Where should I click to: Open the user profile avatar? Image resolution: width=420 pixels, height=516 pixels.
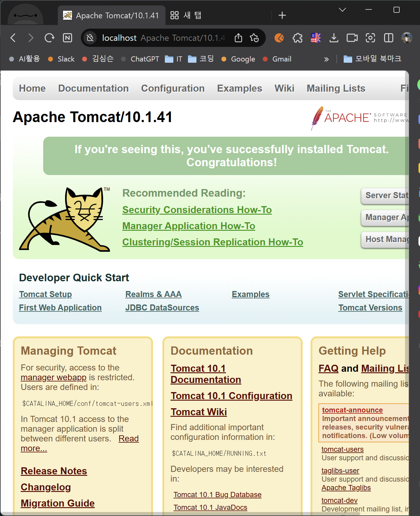(x=407, y=38)
